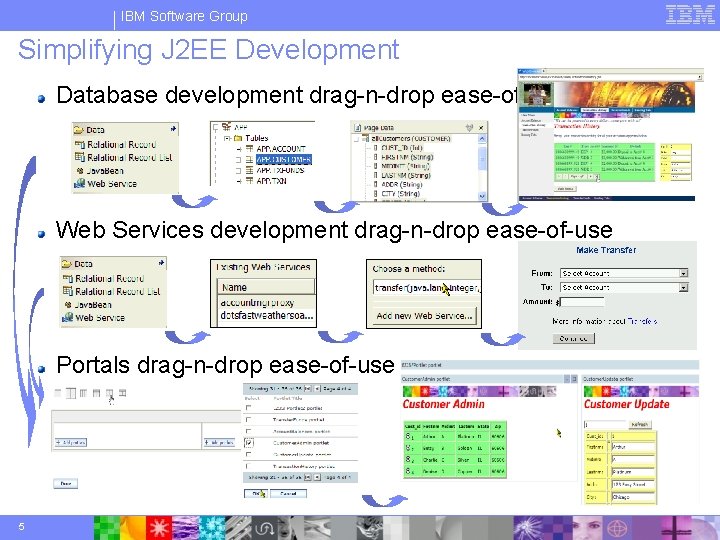Select the first single-column portal layout icon
Viewport: 720px width, 540px height.
pyautogui.click(x=57, y=393)
